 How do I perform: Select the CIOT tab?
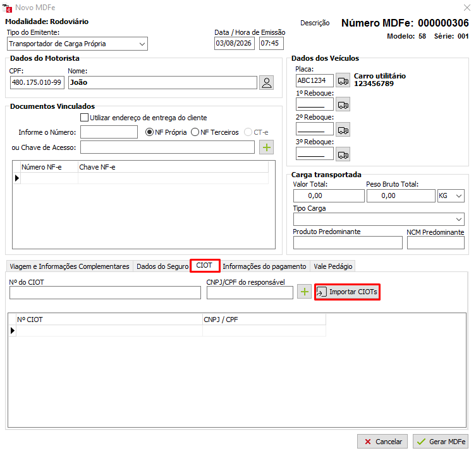[x=205, y=266]
